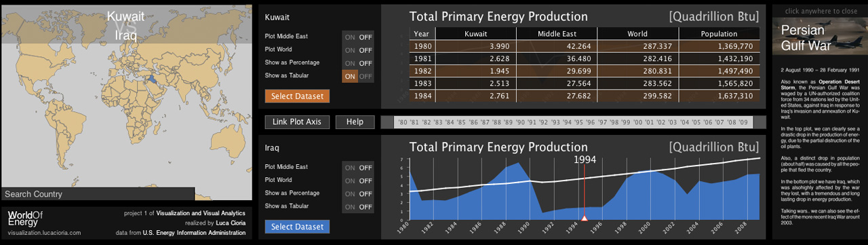This screenshot has height=245, width=868.
Task: Grab the right handle of the year range slider
Action: click(x=759, y=122)
